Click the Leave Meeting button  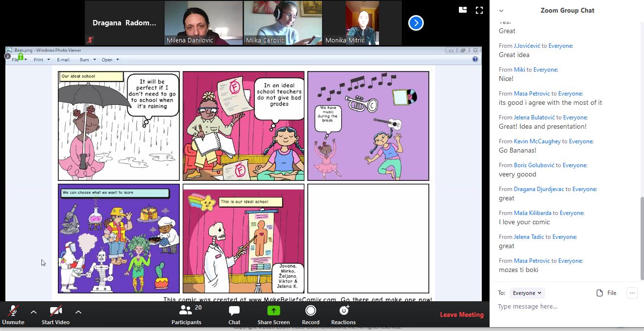(x=461, y=315)
